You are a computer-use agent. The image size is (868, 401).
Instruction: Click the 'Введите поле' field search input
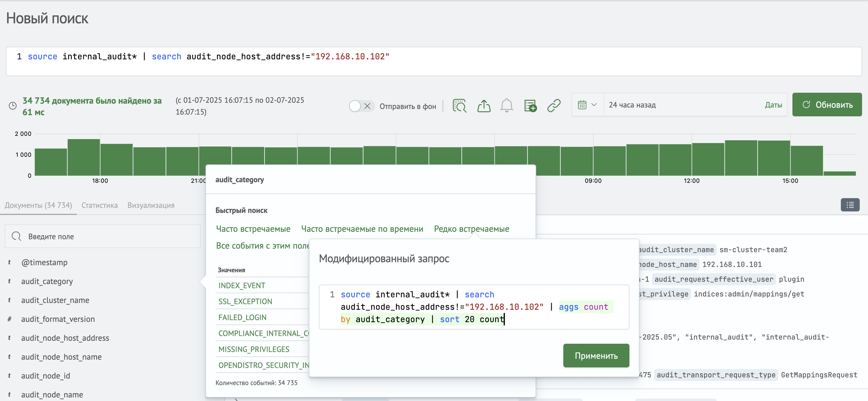click(103, 236)
